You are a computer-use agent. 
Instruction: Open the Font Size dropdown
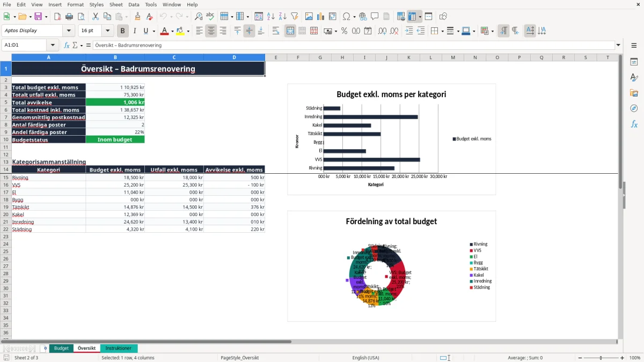click(107, 31)
